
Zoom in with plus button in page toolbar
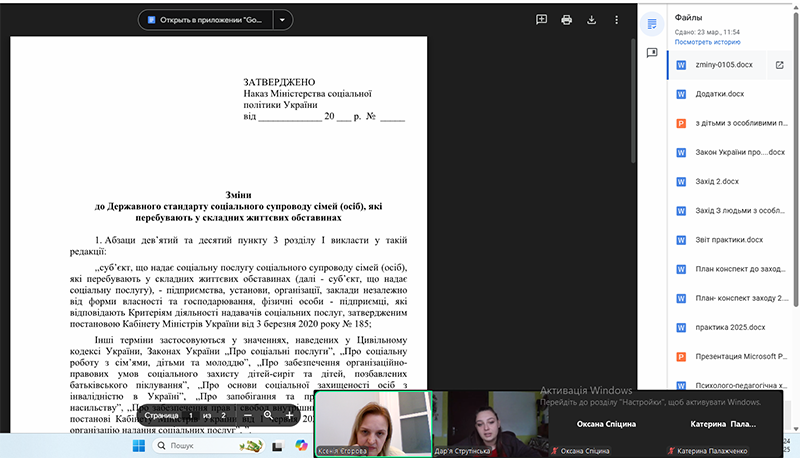coord(289,415)
